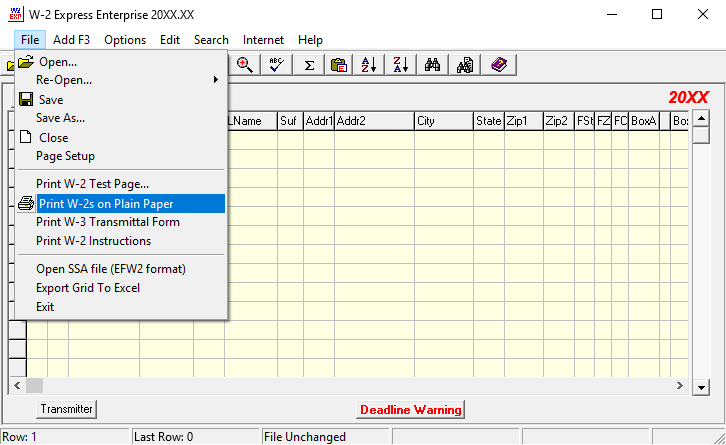
Task: Click Open SSA file (EFW2 format)
Action: 111,269
